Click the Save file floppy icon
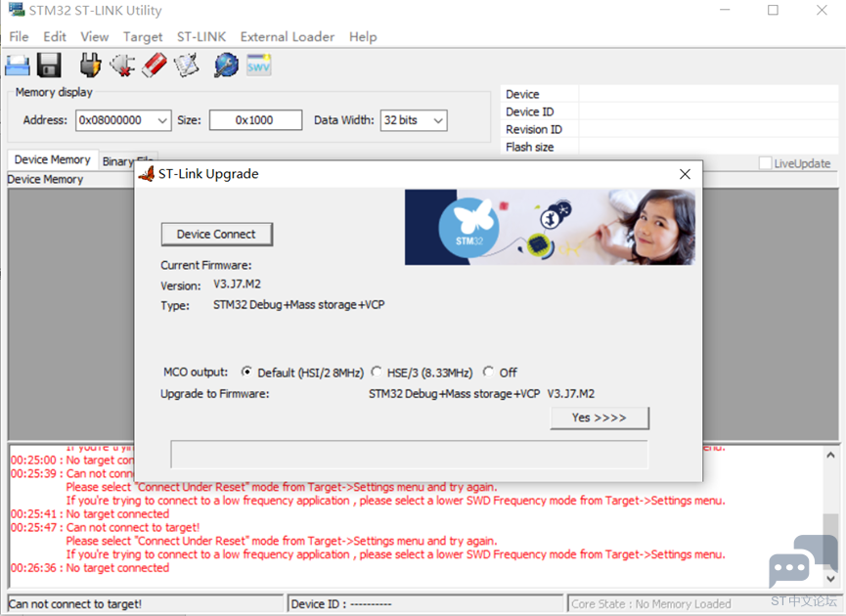846x616 pixels. coord(49,66)
